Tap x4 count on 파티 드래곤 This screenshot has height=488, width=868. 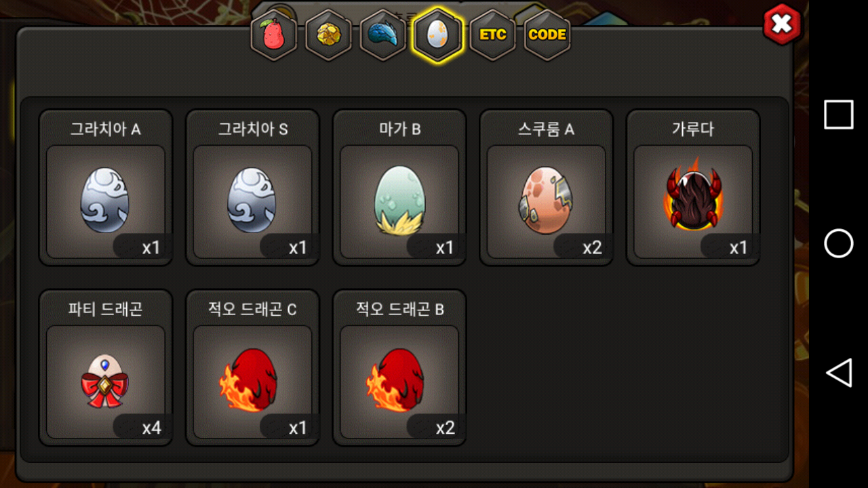coord(151,428)
